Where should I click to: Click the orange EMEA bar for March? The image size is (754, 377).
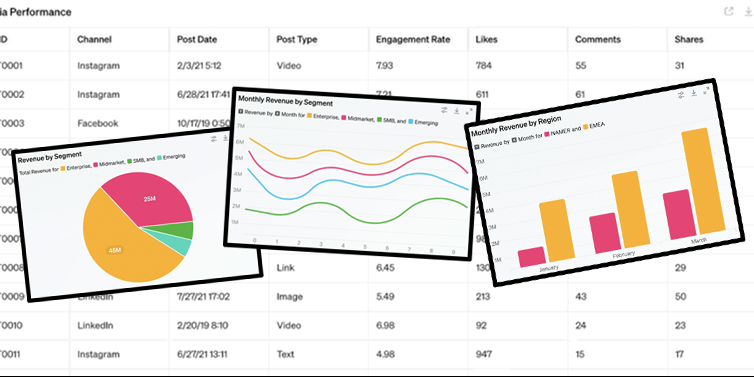pyautogui.click(x=703, y=182)
